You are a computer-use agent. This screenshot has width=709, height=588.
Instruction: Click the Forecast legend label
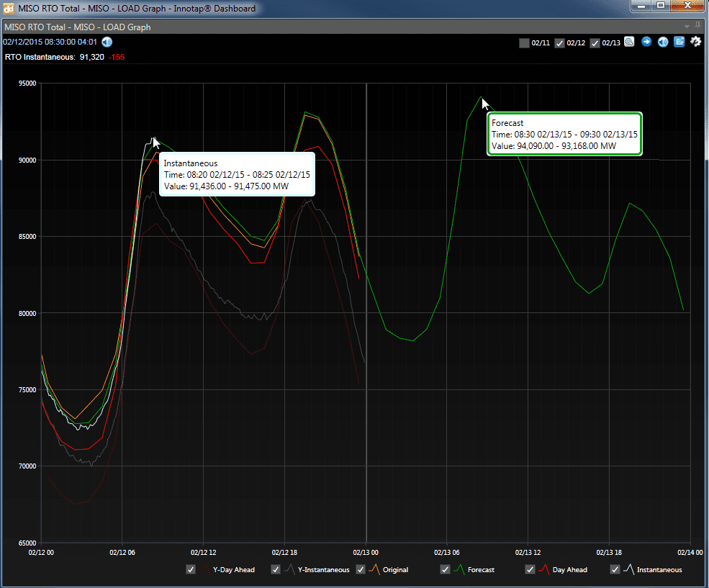481,570
